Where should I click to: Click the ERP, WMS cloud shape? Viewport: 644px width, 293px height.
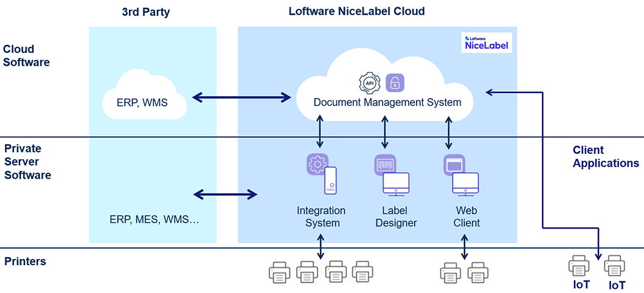[x=144, y=94]
